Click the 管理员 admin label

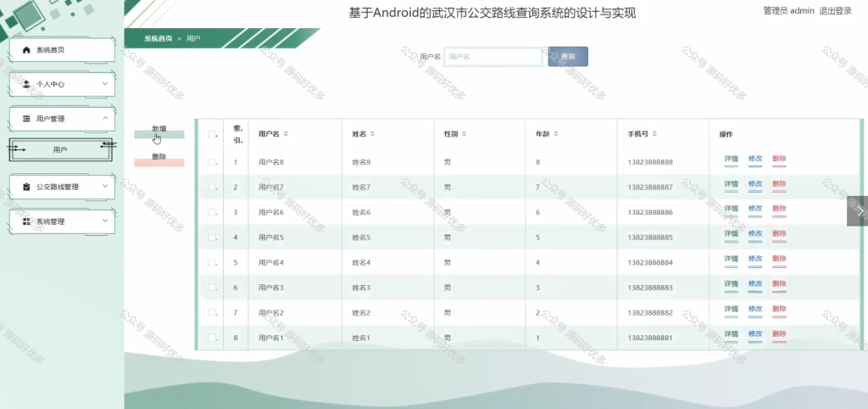tap(789, 11)
